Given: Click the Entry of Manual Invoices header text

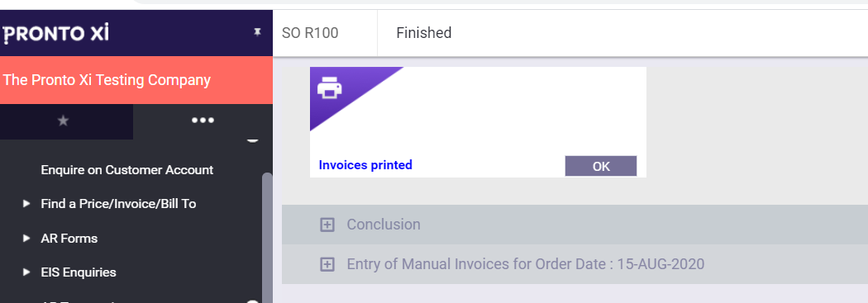Looking at the screenshot, I should tap(525, 264).
